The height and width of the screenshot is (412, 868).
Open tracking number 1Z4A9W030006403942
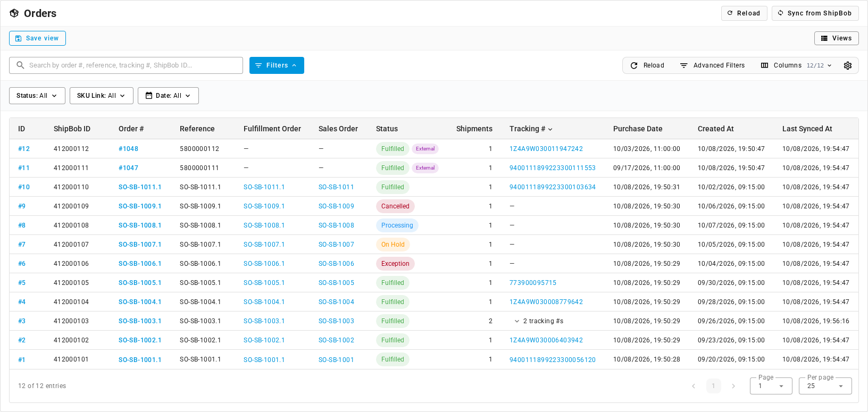click(x=546, y=340)
